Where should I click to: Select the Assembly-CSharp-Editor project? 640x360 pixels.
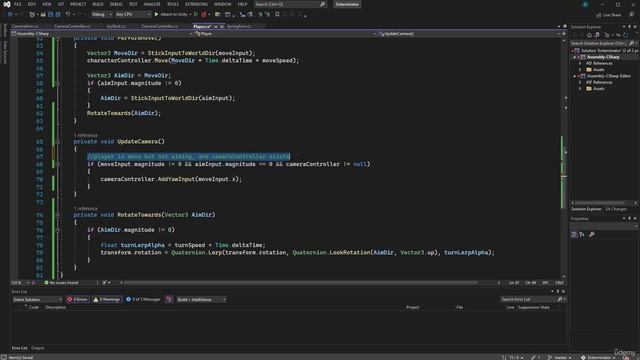click(609, 76)
